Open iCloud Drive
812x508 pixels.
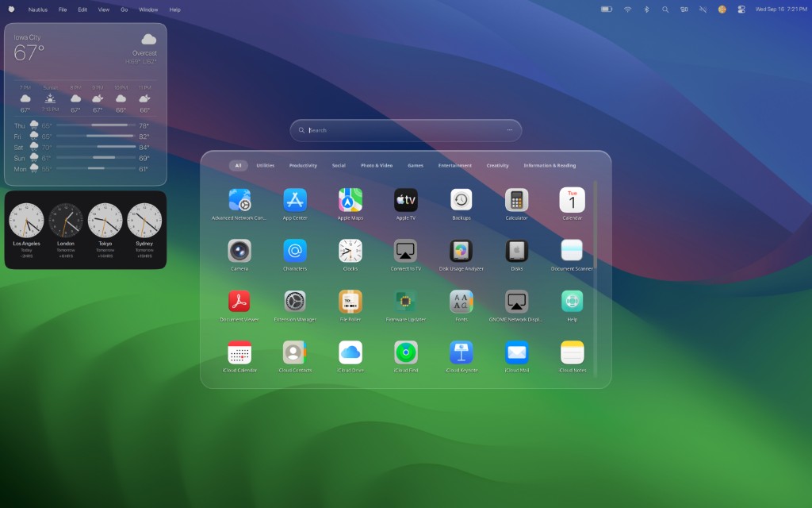350,352
